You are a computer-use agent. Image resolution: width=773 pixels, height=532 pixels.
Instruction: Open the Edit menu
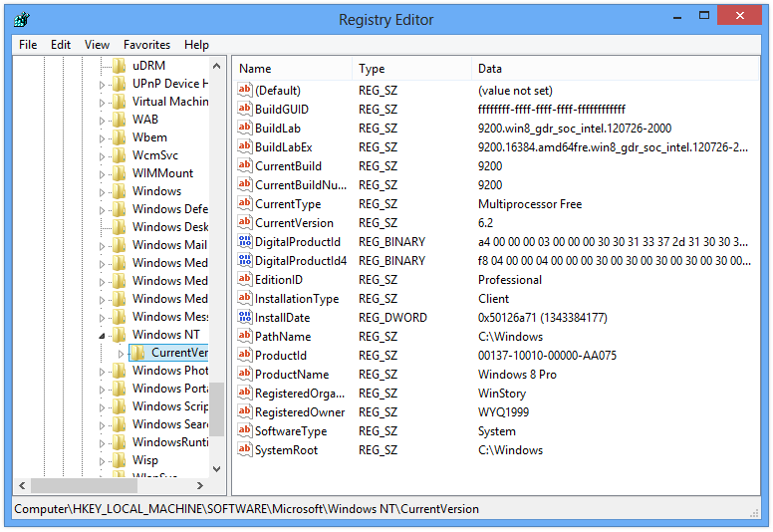pyautogui.click(x=61, y=45)
